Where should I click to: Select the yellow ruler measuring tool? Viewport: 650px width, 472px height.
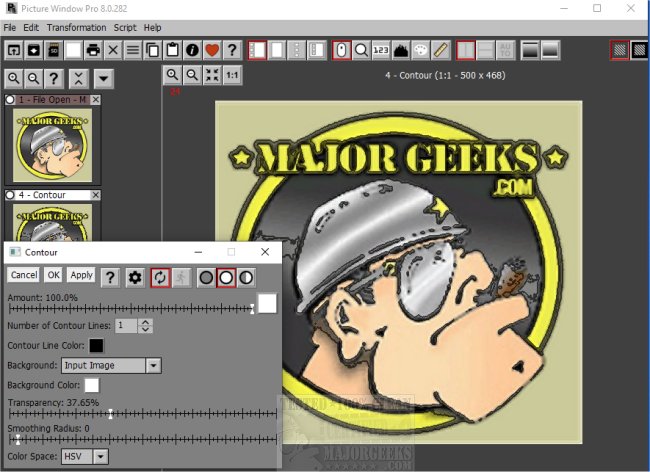click(x=441, y=51)
